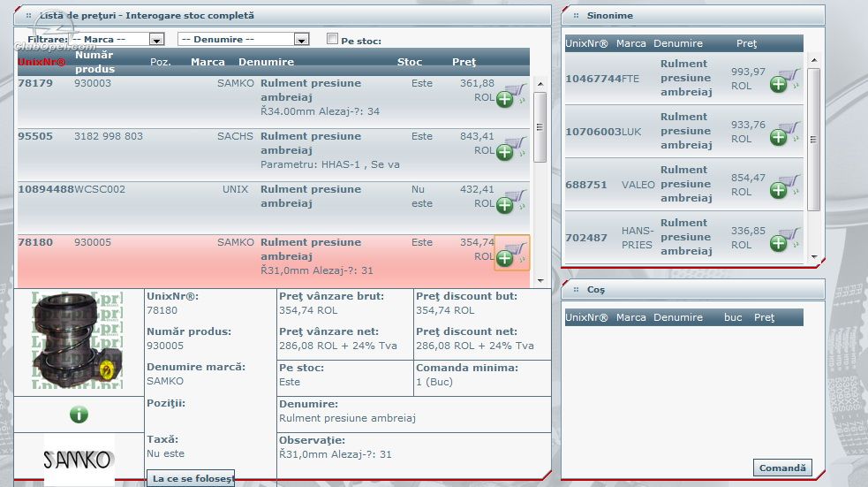Click VALEO brand in Sinonime list

point(638,185)
